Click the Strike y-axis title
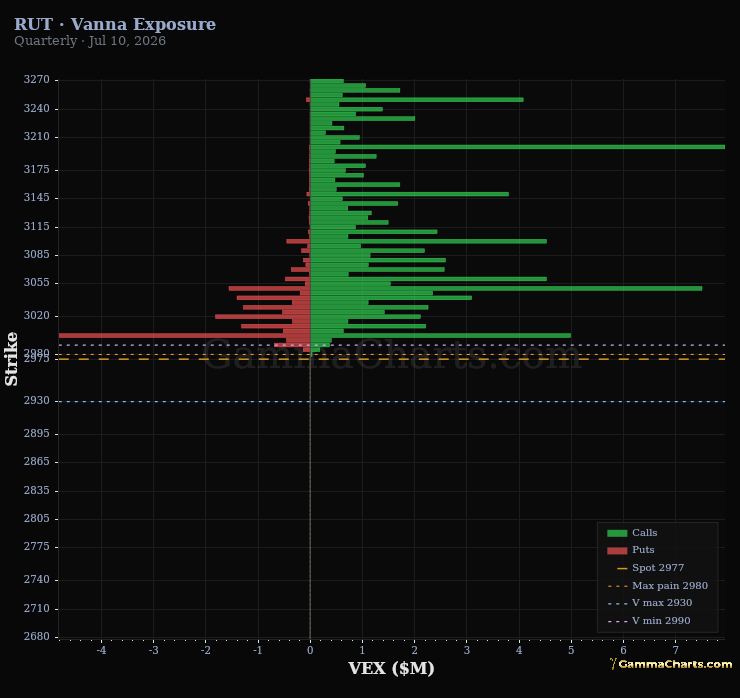The image size is (740, 698). (x=11, y=359)
